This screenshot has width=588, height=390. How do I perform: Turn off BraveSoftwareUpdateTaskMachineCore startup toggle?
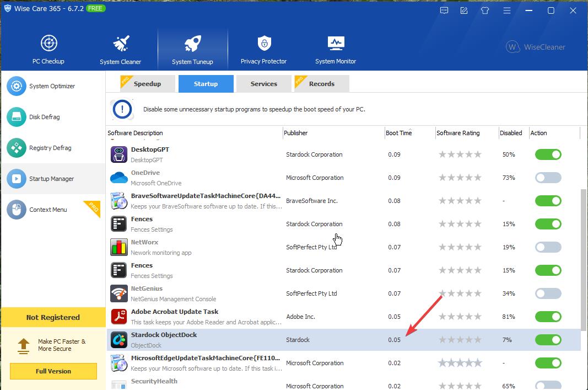(x=548, y=201)
